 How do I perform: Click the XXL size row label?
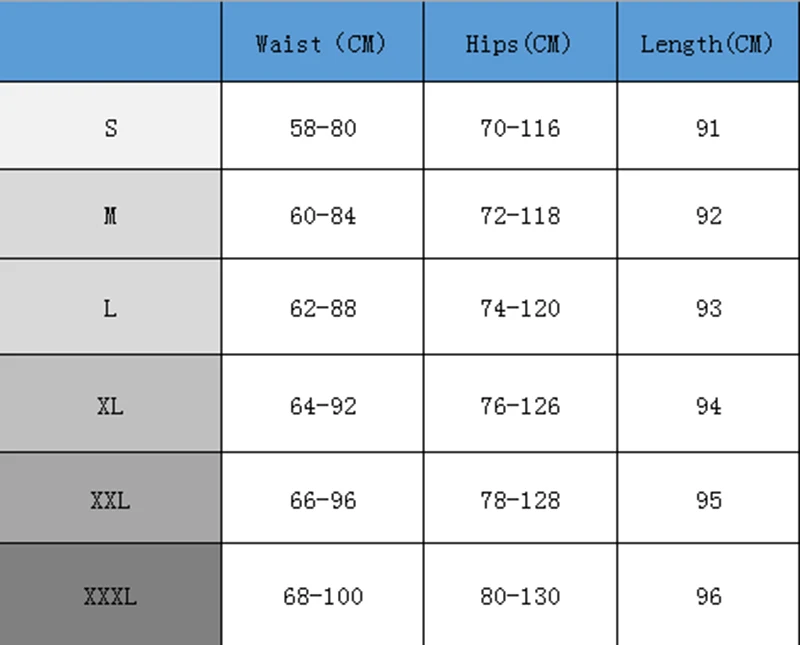click(x=110, y=498)
